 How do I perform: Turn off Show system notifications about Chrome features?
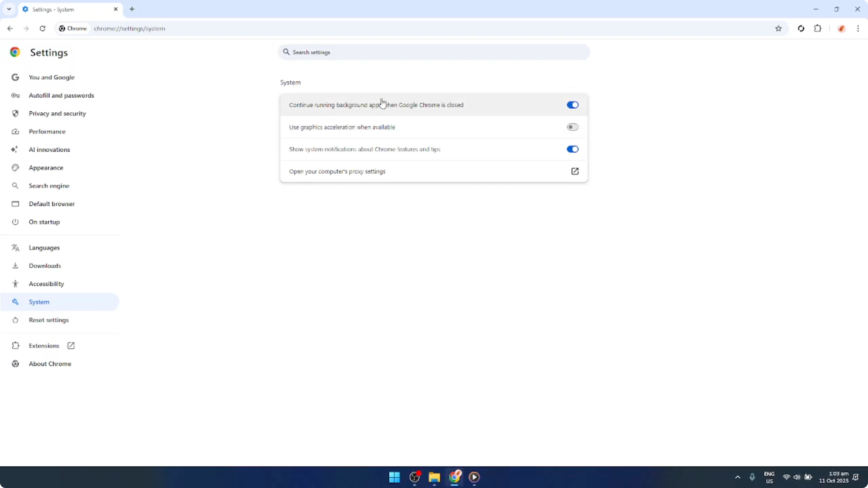click(x=572, y=149)
